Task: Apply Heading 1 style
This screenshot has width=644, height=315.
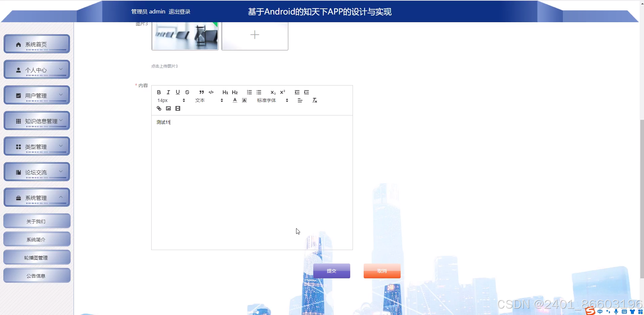Action: click(225, 92)
